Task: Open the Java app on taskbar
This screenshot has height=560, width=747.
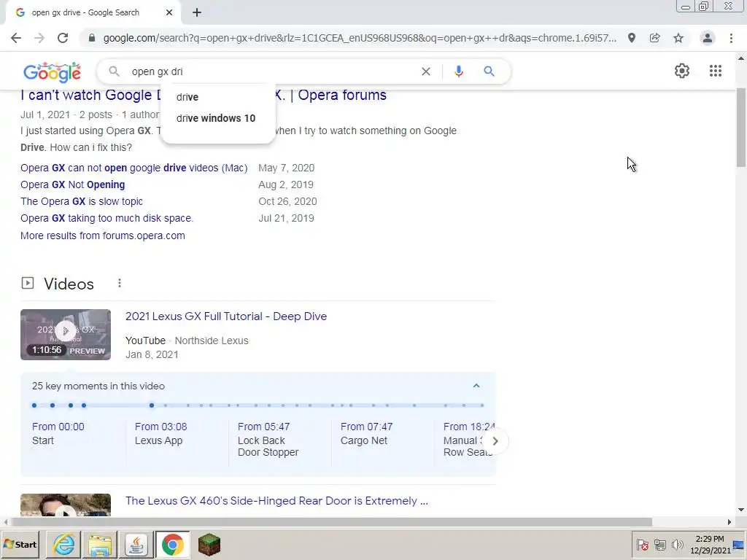Action: click(x=136, y=544)
